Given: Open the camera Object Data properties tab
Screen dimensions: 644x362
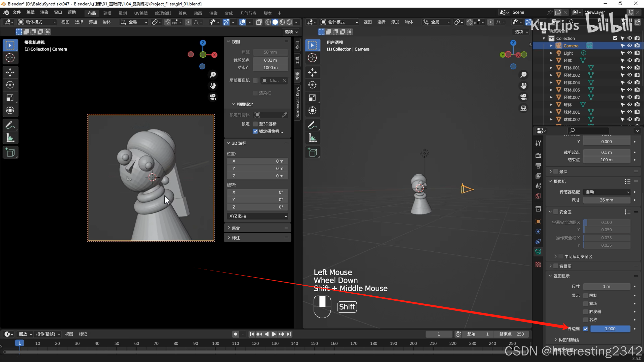Looking at the screenshot, I should 538,252.
